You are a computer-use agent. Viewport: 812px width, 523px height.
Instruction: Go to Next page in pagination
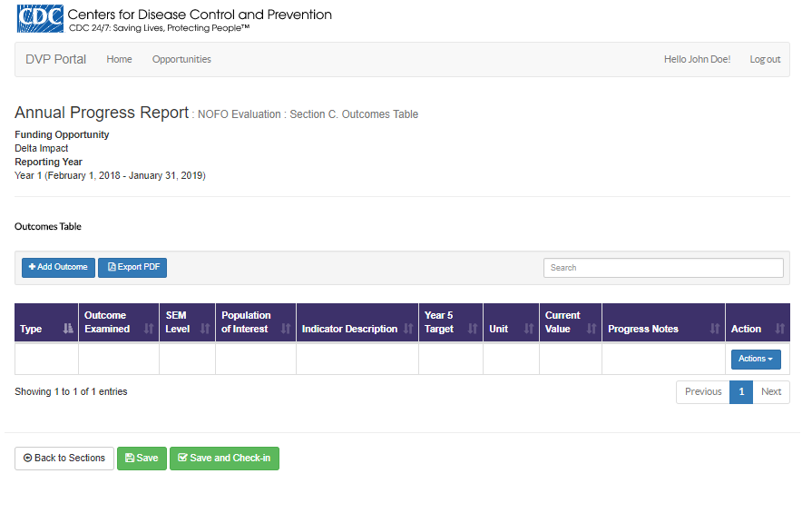pyautogui.click(x=771, y=392)
